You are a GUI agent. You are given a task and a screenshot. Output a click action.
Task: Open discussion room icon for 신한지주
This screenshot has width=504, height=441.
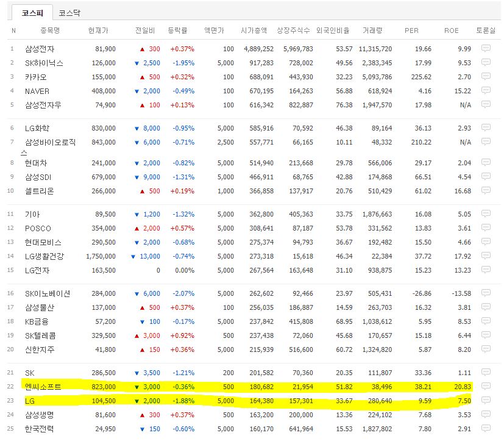click(x=486, y=349)
